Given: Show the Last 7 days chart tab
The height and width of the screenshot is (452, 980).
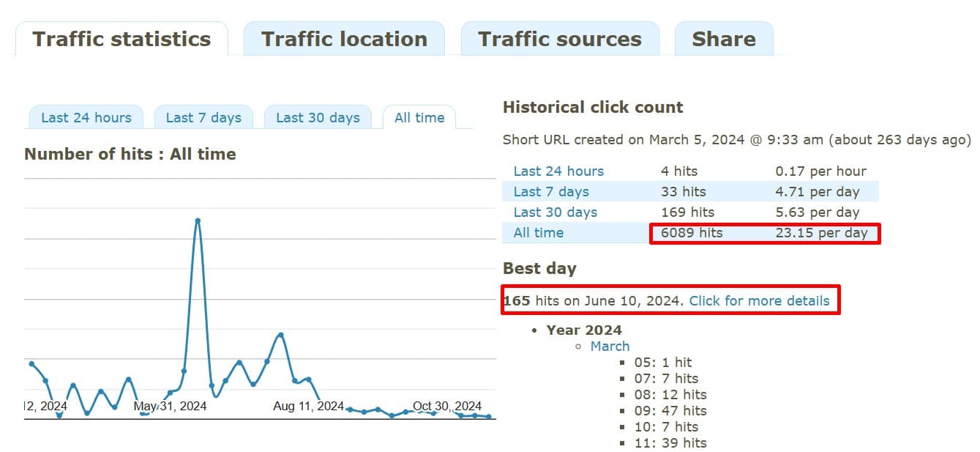Looking at the screenshot, I should tap(203, 117).
